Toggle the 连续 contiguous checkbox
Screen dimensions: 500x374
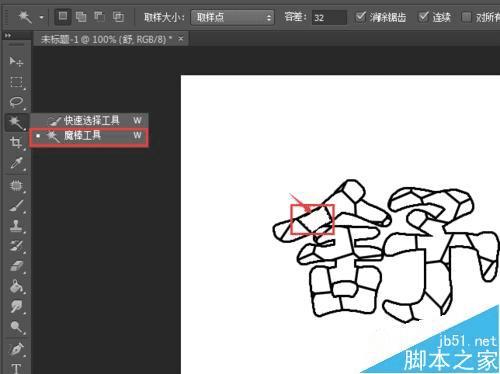[x=423, y=17]
